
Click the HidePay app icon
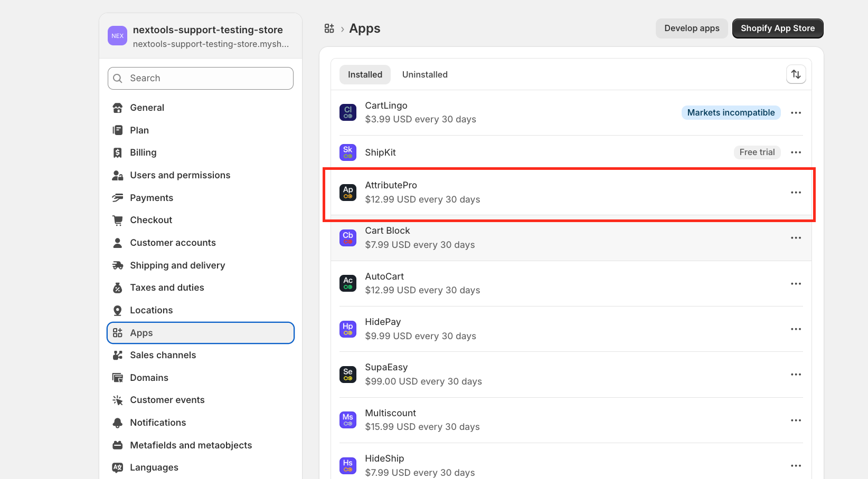[x=348, y=329]
